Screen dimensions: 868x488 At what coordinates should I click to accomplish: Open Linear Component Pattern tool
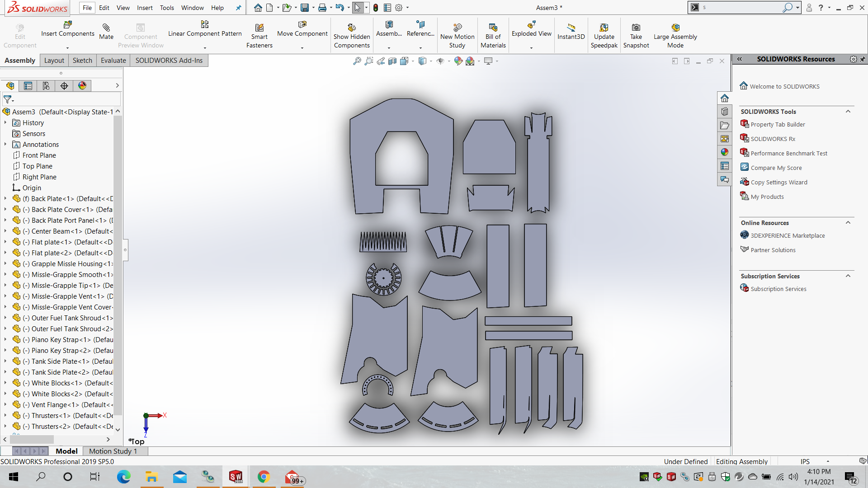click(205, 29)
